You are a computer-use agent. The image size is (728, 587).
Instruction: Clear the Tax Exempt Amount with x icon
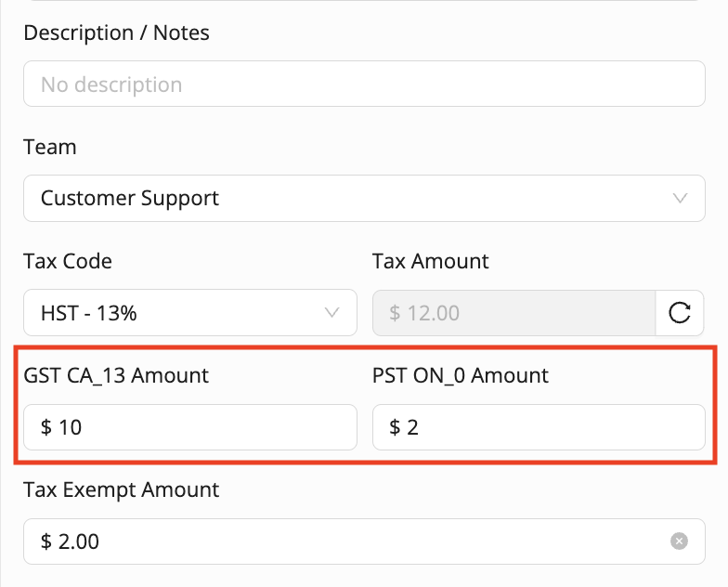[x=680, y=541]
